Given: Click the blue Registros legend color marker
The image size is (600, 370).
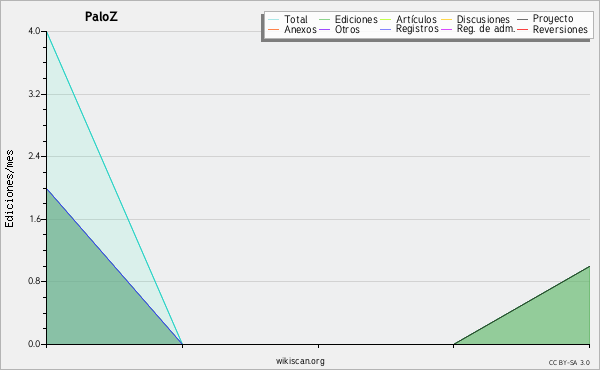Looking at the screenshot, I should point(385,29).
